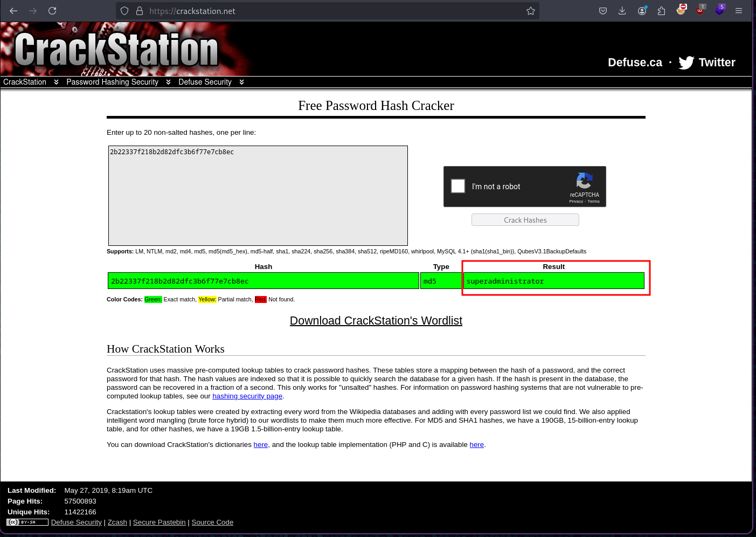Click the red Red color code label
This screenshot has height=537, width=756.
tap(261, 299)
